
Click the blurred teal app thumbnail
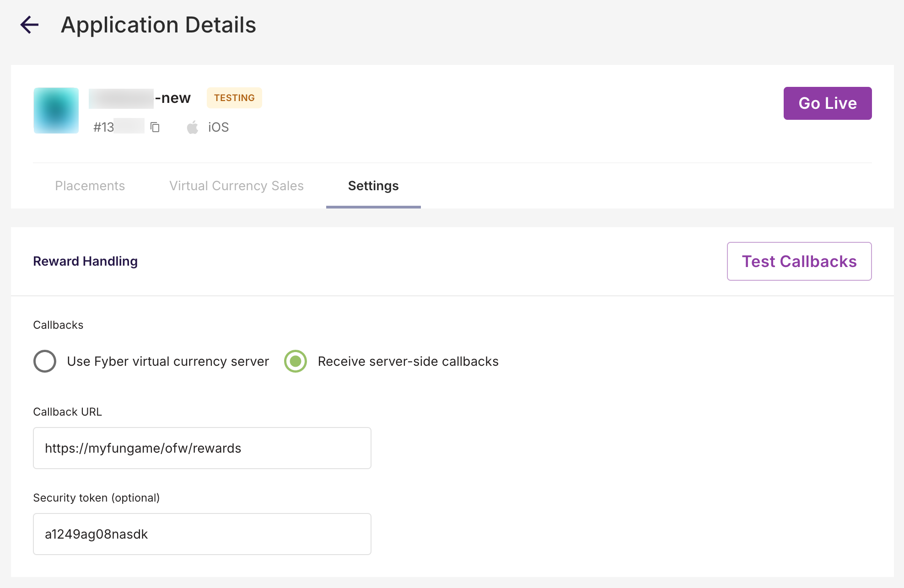[56, 111]
